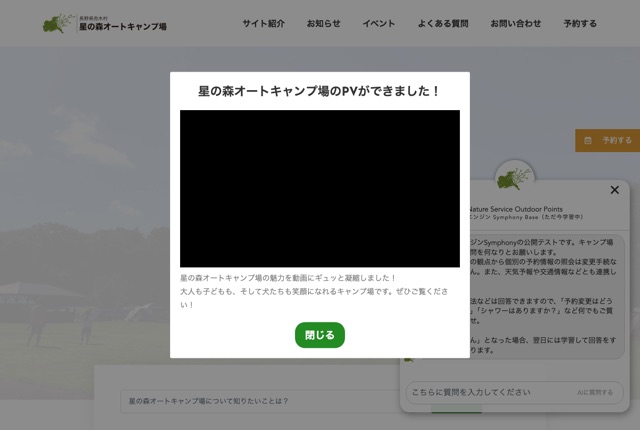Click the 星の森オートキャンプ場について知りたいことは？ search field
640x430 pixels.
[261, 401]
